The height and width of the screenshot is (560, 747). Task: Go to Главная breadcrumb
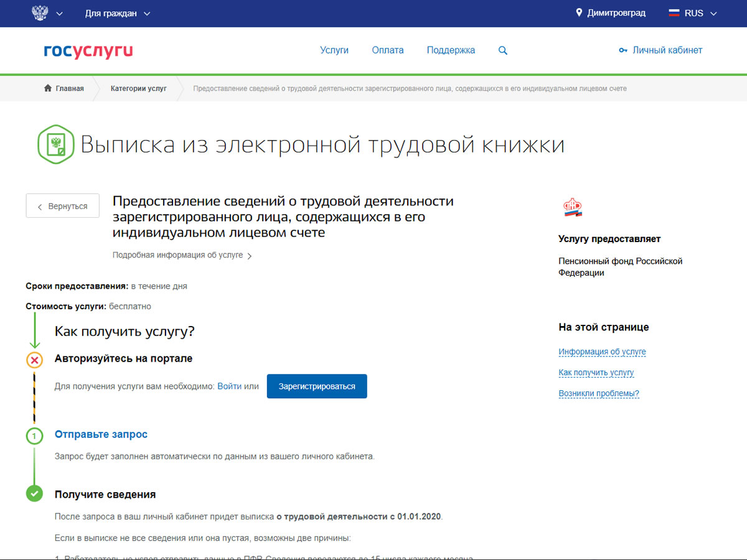[x=70, y=88]
